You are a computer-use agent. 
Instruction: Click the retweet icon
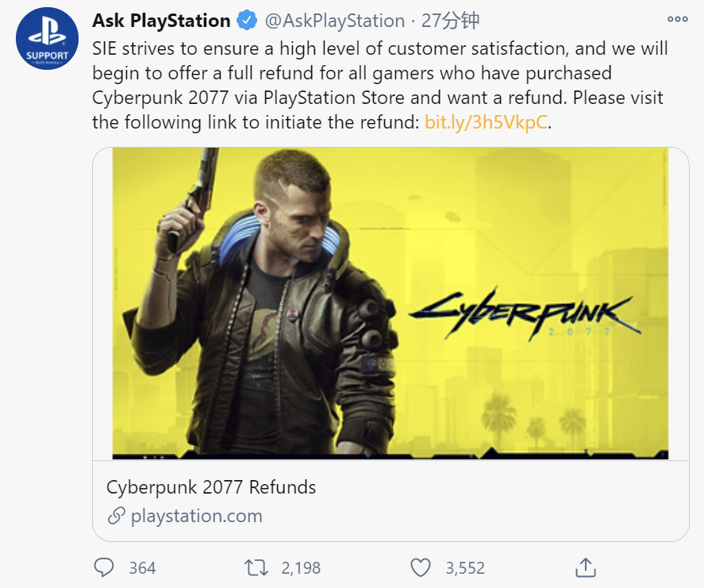click(x=256, y=567)
